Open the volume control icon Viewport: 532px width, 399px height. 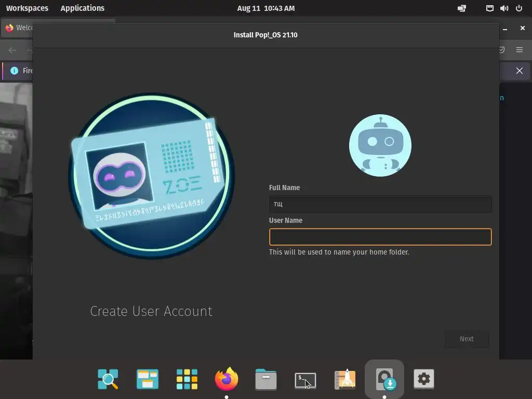point(504,8)
